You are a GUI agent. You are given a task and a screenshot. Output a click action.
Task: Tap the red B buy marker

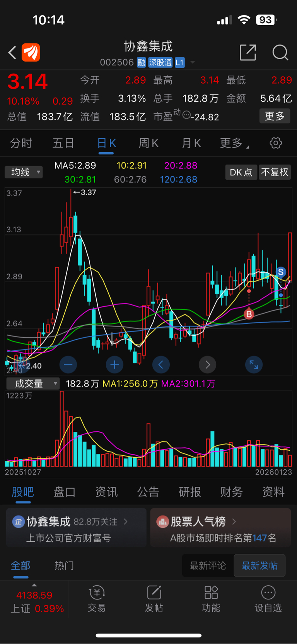249,314
